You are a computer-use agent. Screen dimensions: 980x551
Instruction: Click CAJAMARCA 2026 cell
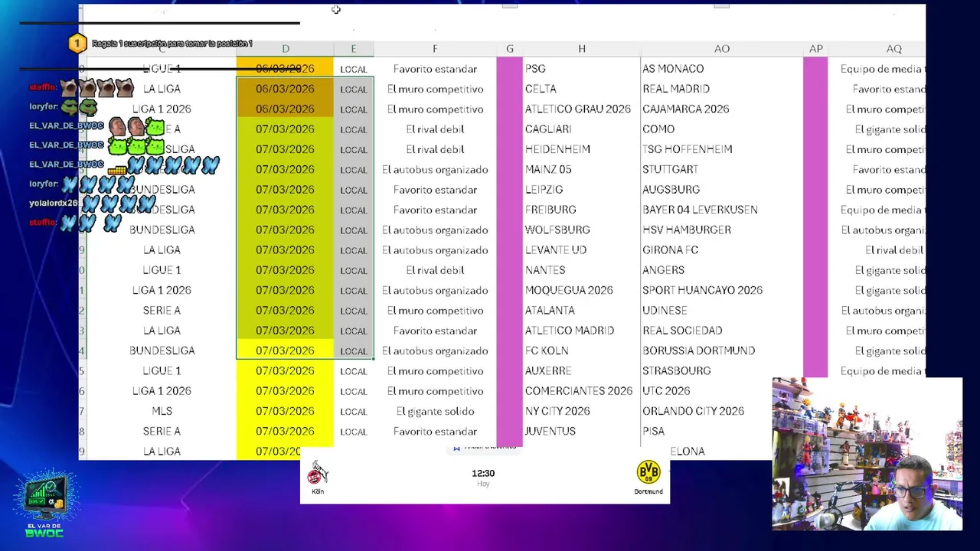pos(722,109)
